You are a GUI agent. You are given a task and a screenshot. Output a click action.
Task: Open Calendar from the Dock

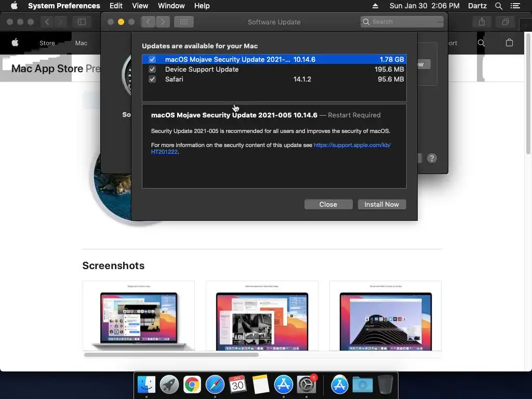[237, 385]
